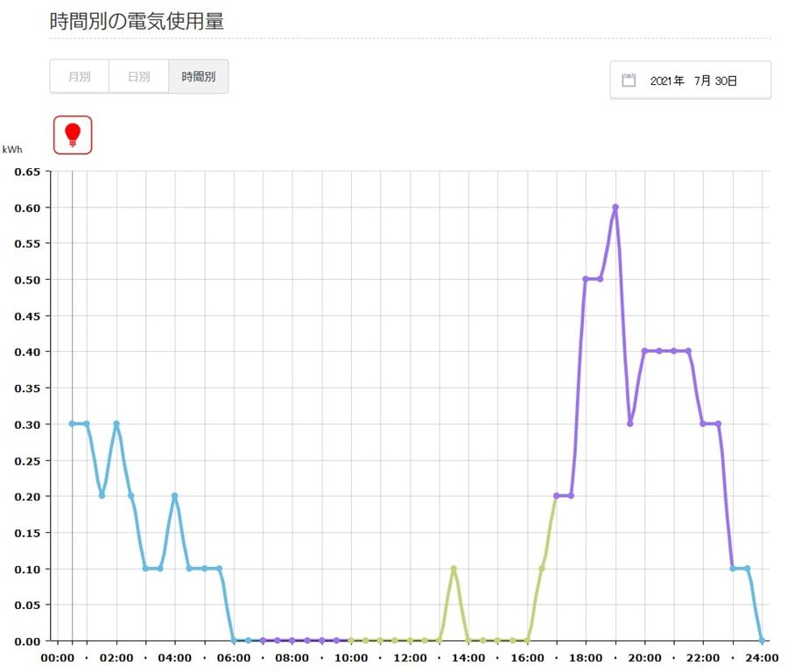The width and height of the screenshot is (787, 672).
Task: Click the 0.30 dip point at 19:30
Action: click(630, 423)
